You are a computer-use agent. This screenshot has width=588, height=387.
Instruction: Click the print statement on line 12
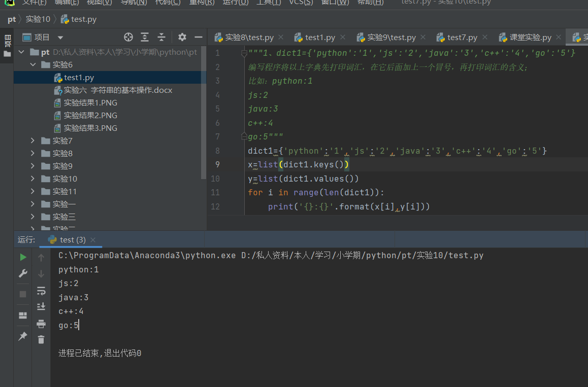tap(349, 207)
